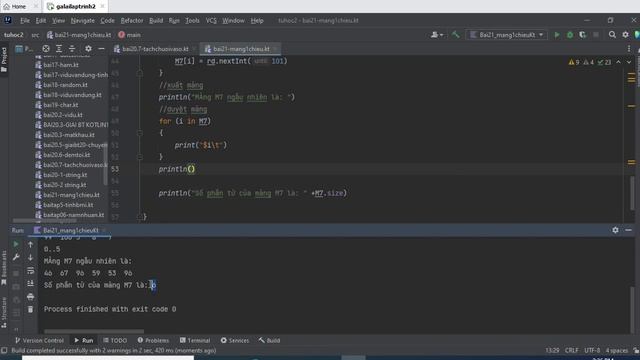This screenshot has height=360, width=640.
Task: Toggle the fold marker at line 45
Action: 140,73
